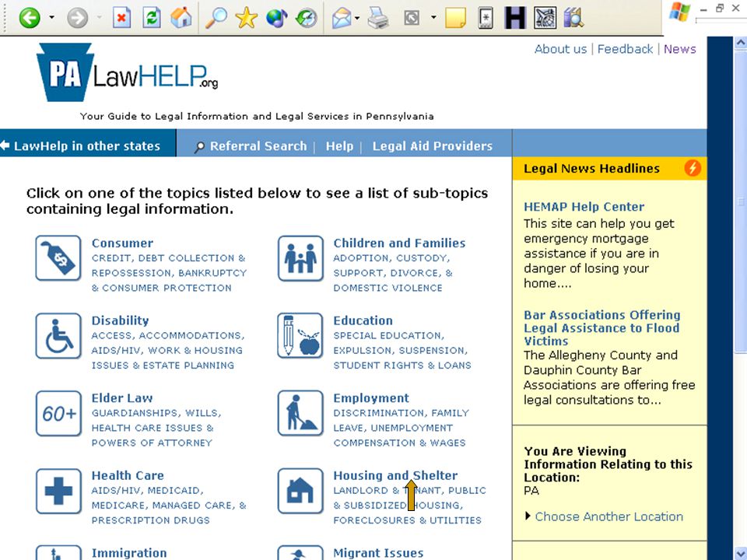
Task: Click the Elder Law 60+ icon
Action: 58,413
